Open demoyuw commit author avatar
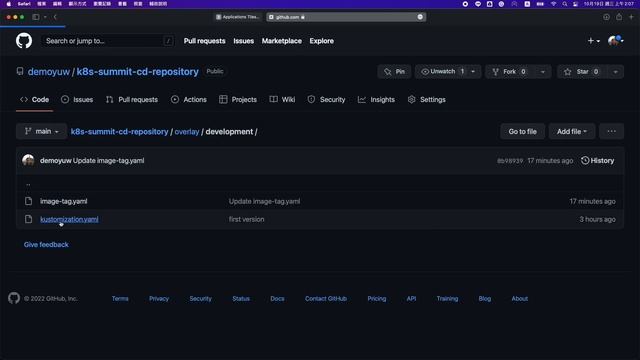 pyautogui.click(x=28, y=160)
